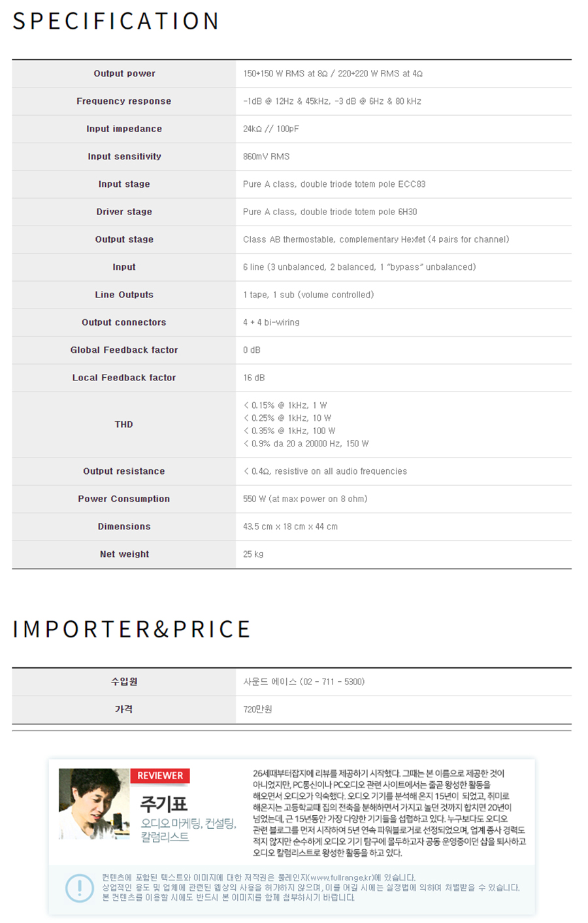This screenshot has height=923, width=588.
Task: Click the 25 kg net weight value
Action: [x=253, y=554]
